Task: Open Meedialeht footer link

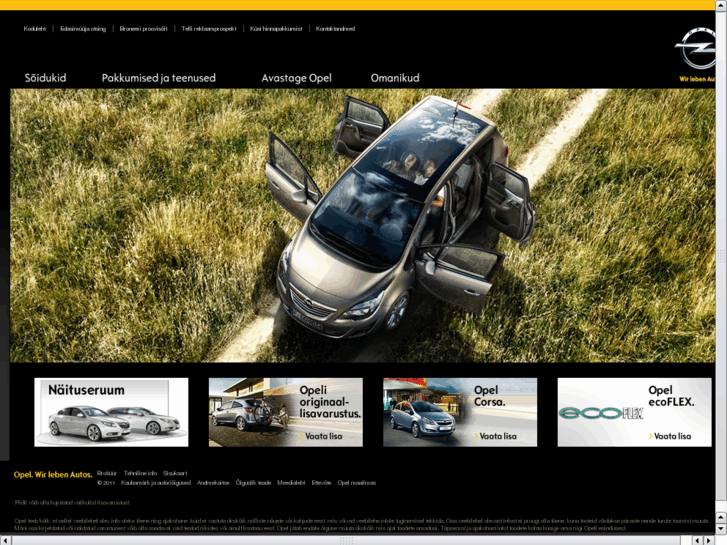Action: 291,483
